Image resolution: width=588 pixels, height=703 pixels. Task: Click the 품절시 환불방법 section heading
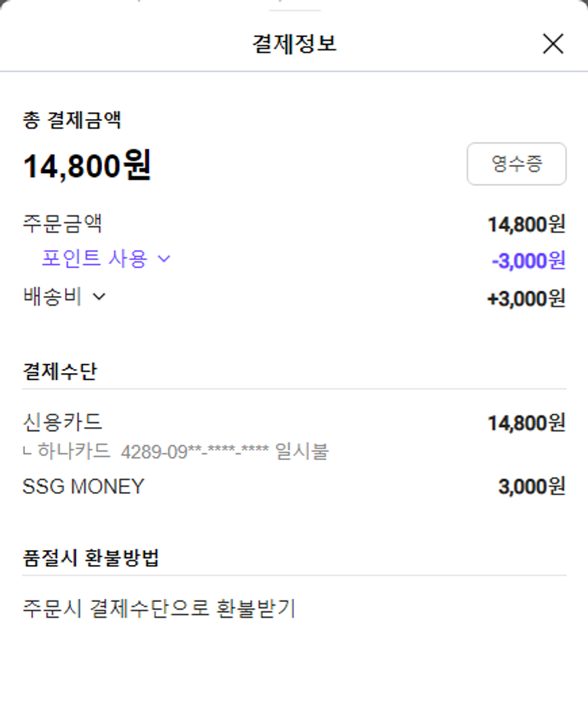[x=91, y=558]
